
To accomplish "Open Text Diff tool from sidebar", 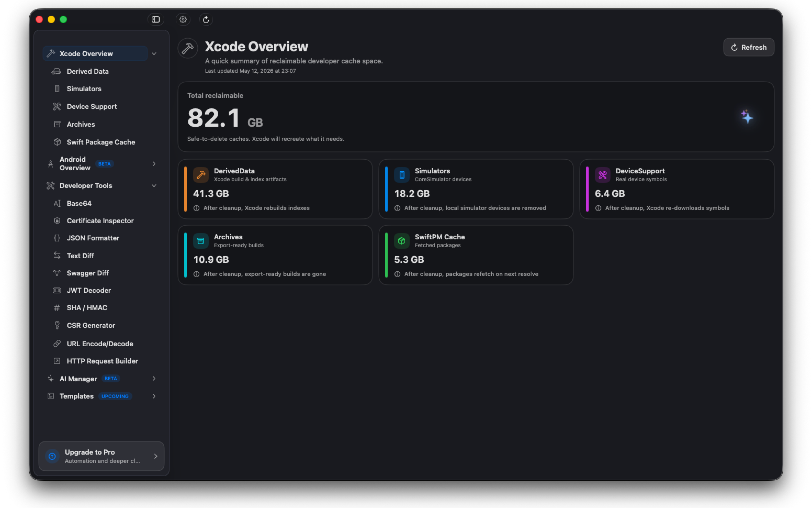I will [x=80, y=256].
